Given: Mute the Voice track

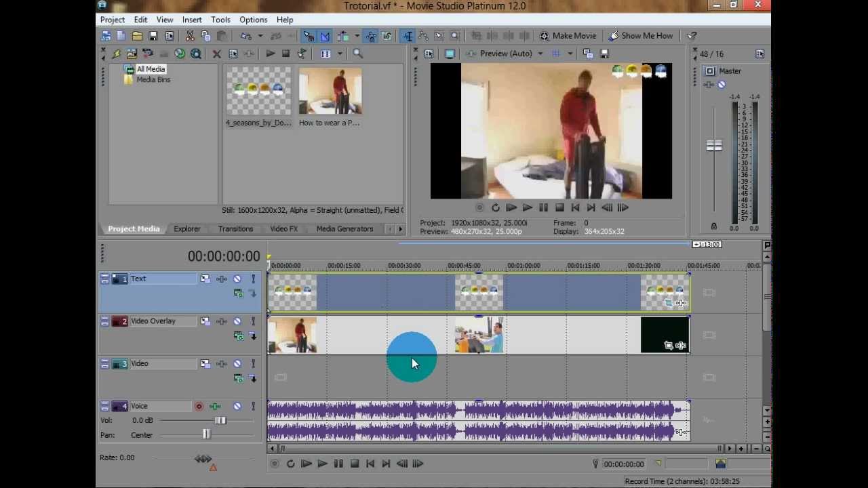Looking at the screenshot, I should point(237,407).
